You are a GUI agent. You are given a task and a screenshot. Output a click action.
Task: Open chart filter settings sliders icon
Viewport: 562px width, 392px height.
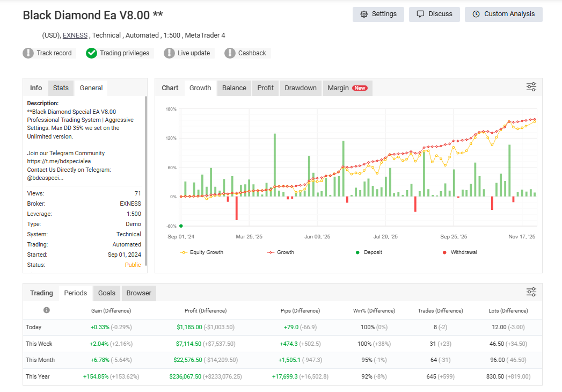coord(531,87)
